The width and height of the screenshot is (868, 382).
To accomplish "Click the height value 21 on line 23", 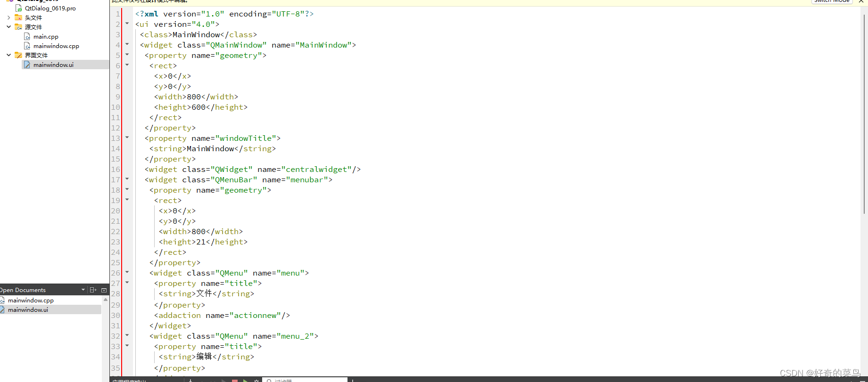I will [201, 242].
